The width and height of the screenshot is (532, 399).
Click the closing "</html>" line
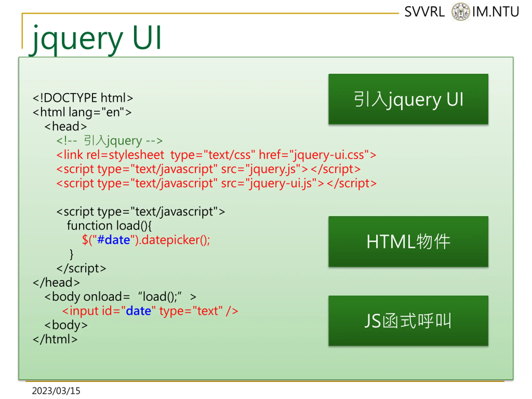[55, 339]
